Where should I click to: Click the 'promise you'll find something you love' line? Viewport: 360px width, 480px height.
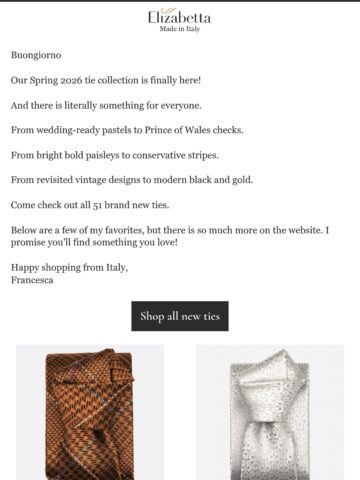tap(94, 243)
